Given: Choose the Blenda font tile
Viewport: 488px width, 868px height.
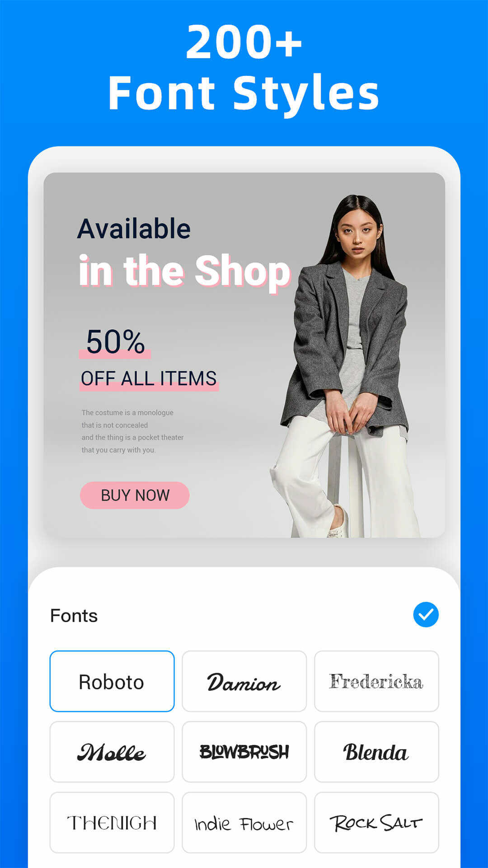Looking at the screenshot, I should (376, 752).
